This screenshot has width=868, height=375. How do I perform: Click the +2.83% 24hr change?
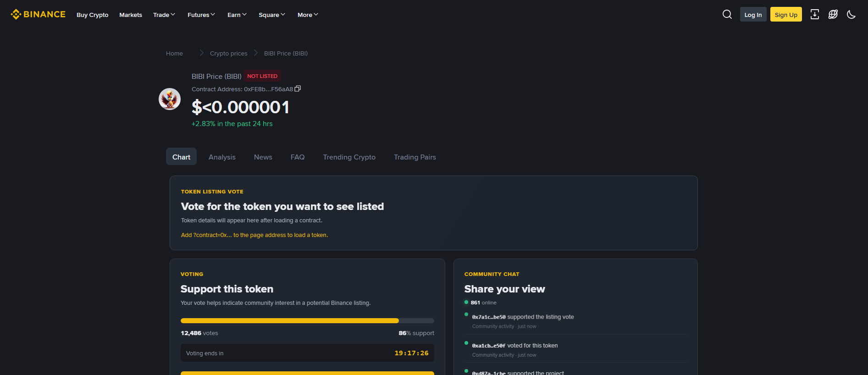[x=232, y=124]
